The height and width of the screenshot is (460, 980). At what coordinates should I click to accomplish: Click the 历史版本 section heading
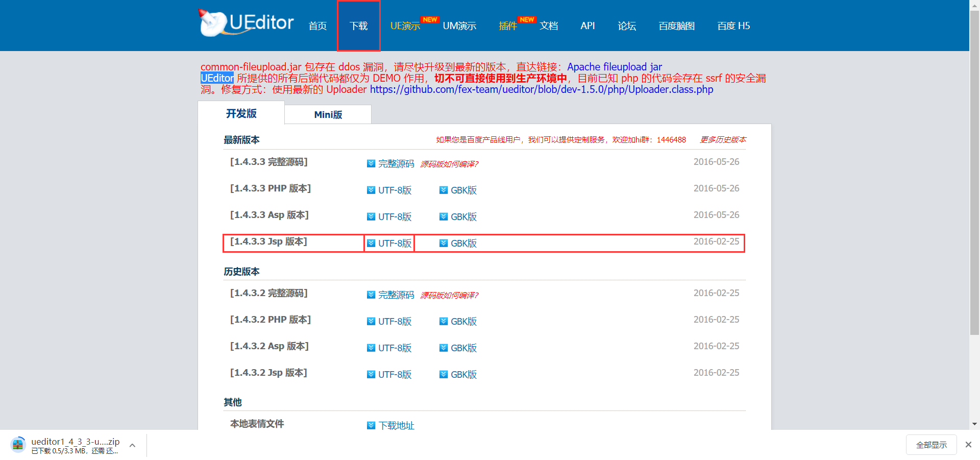(x=241, y=272)
